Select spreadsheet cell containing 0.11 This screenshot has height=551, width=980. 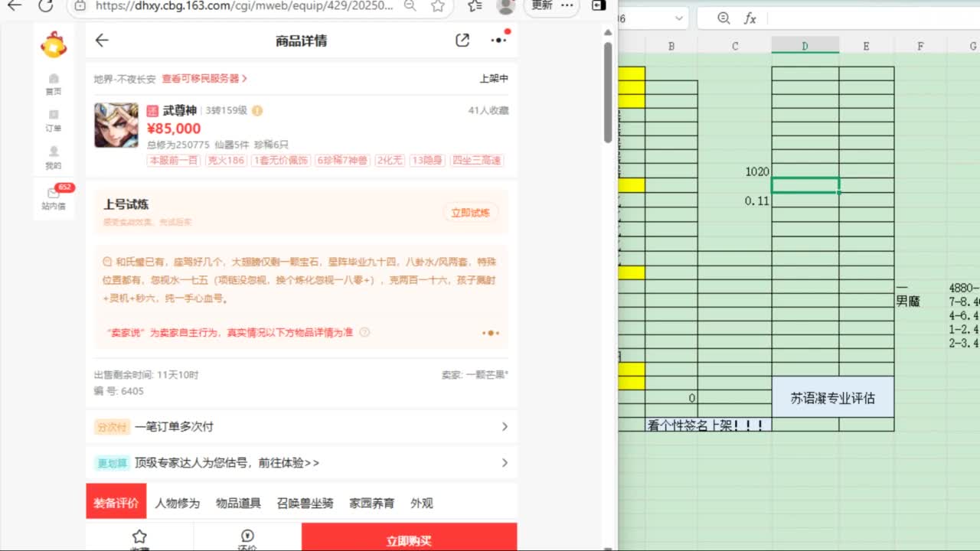point(734,201)
